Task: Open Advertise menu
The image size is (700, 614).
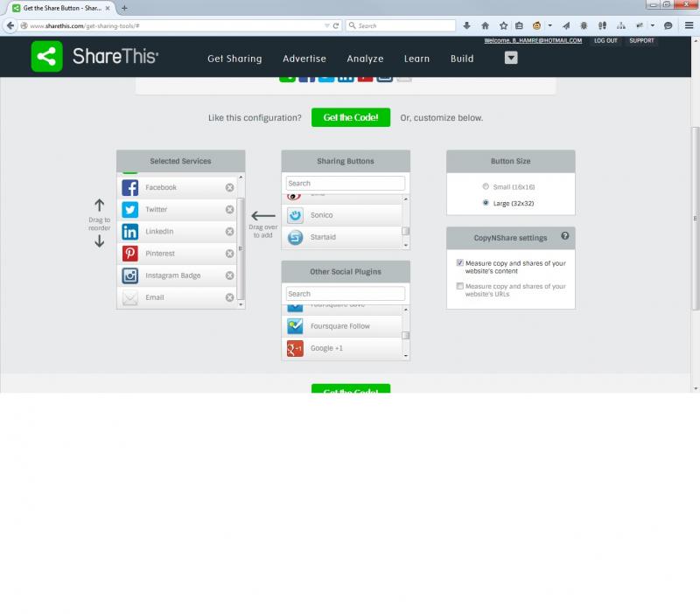Action: [304, 59]
